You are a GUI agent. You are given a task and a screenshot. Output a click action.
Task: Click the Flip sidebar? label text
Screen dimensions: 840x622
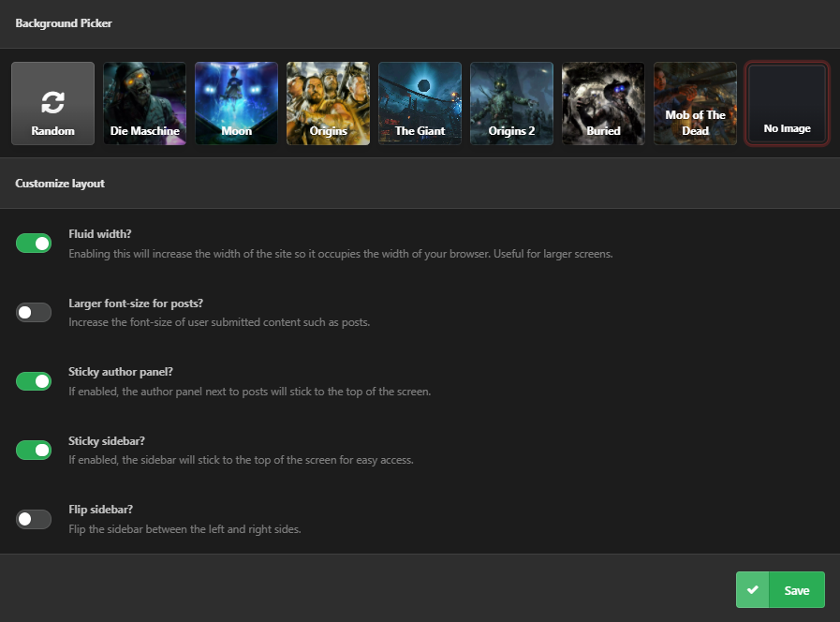tap(101, 510)
